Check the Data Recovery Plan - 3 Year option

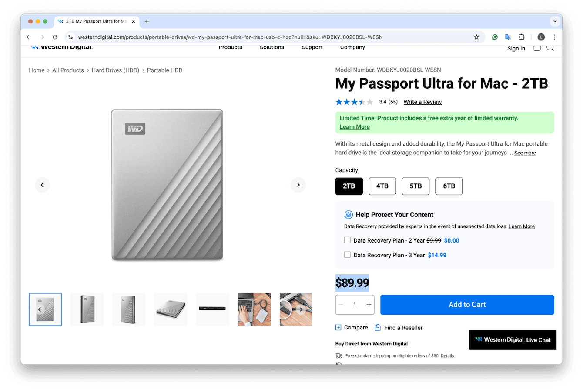(347, 255)
